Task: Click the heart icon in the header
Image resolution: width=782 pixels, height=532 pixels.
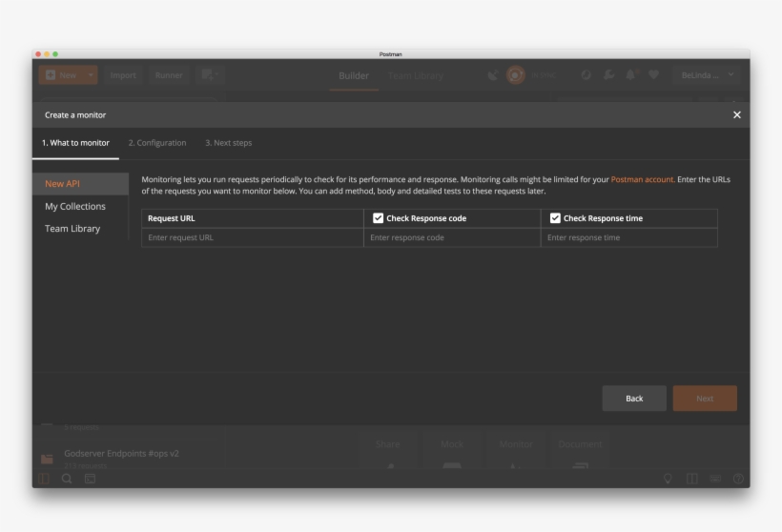Action: tap(654, 74)
